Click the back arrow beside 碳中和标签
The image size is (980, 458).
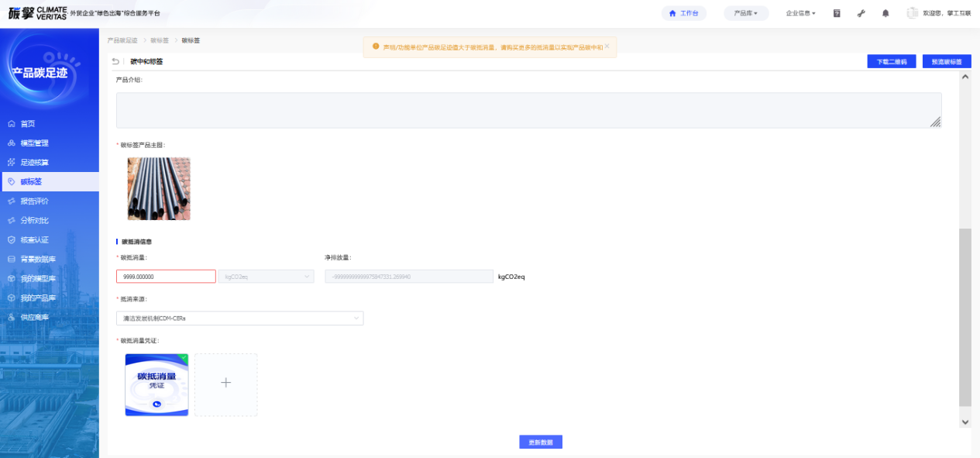pyautogui.click(x=116, y=61)
